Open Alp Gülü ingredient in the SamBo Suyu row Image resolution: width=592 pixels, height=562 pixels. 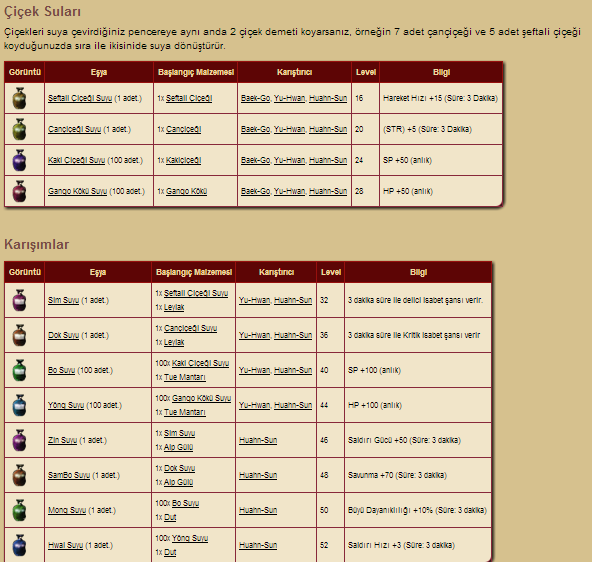click(x=178, y=482)
